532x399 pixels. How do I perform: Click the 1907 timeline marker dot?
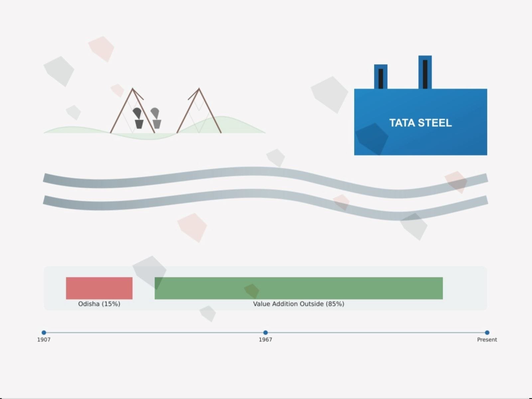pos(44,332)
